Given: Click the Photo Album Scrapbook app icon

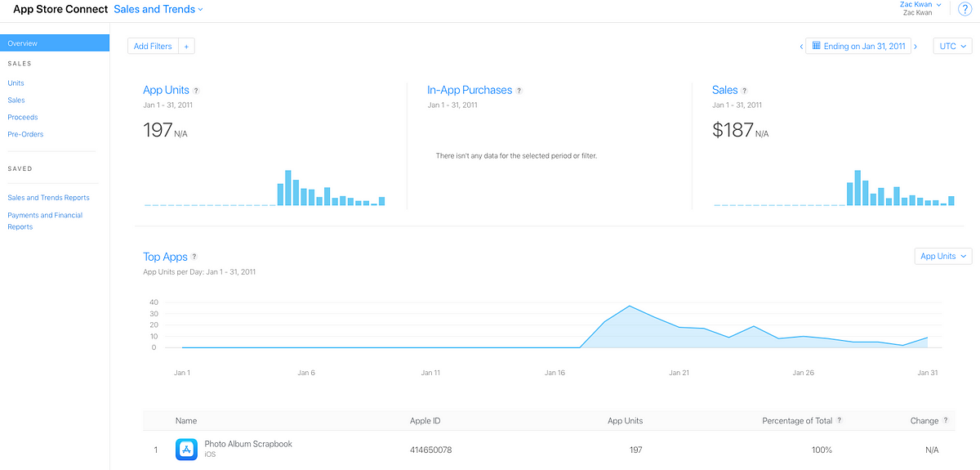Looking at the screenshot, I should coord(186,450).
